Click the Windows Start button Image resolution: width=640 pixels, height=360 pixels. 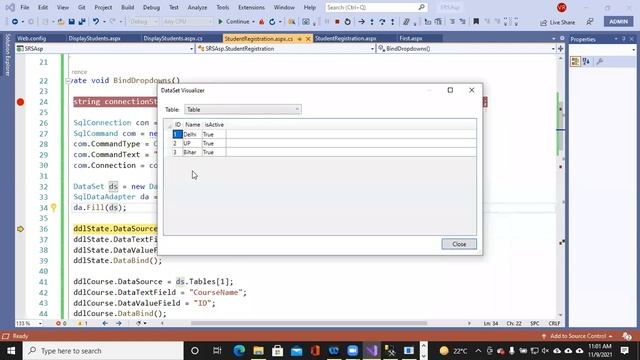[11, 351]
